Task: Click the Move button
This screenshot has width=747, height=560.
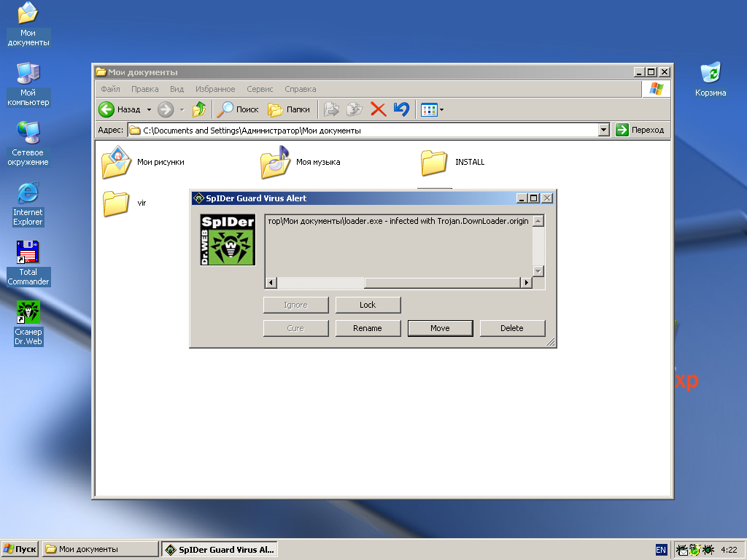Action: [440, 329]
